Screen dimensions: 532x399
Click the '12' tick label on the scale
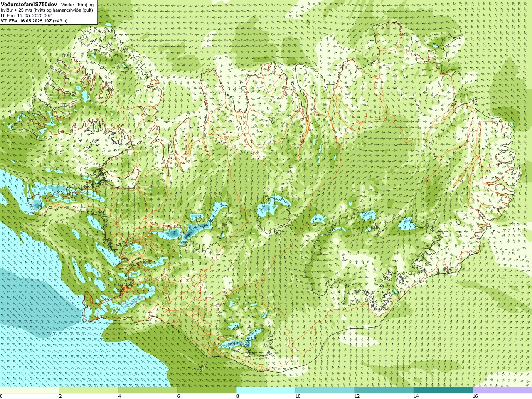coord(357,396)
